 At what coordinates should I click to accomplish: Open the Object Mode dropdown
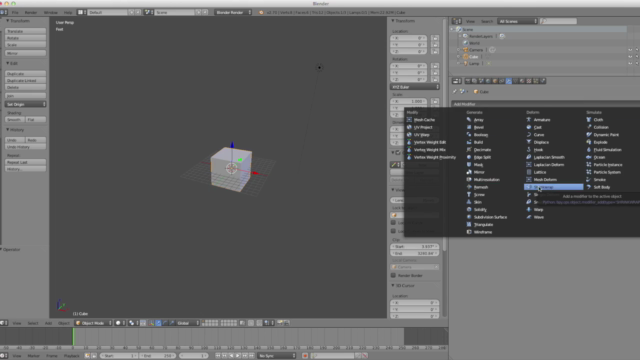point(93,323)
